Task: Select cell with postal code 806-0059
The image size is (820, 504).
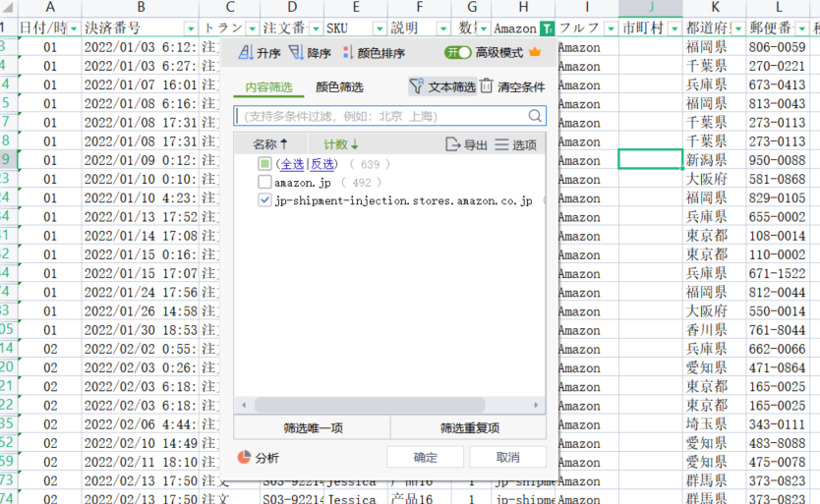Action: pyautogui.click(x=778, y=47)
